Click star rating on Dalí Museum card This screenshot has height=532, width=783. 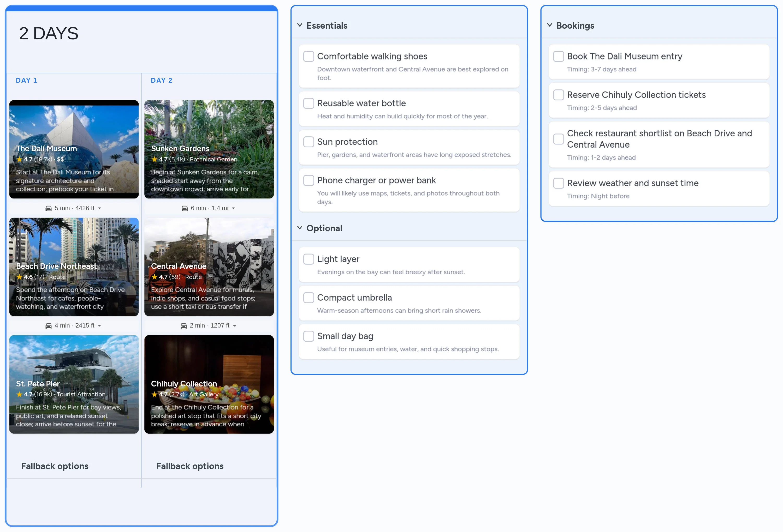(x=20, y=159)
